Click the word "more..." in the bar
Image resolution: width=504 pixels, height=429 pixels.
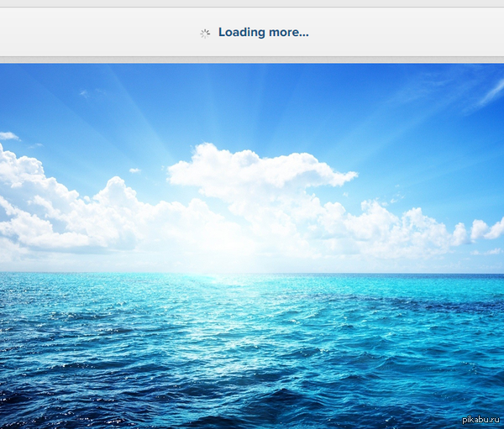[x=289, y=33]
